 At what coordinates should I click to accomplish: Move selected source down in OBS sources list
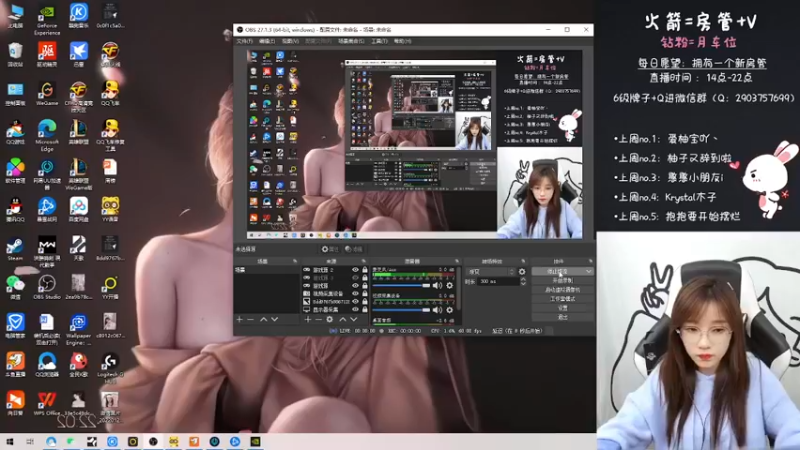click(354, 319)
